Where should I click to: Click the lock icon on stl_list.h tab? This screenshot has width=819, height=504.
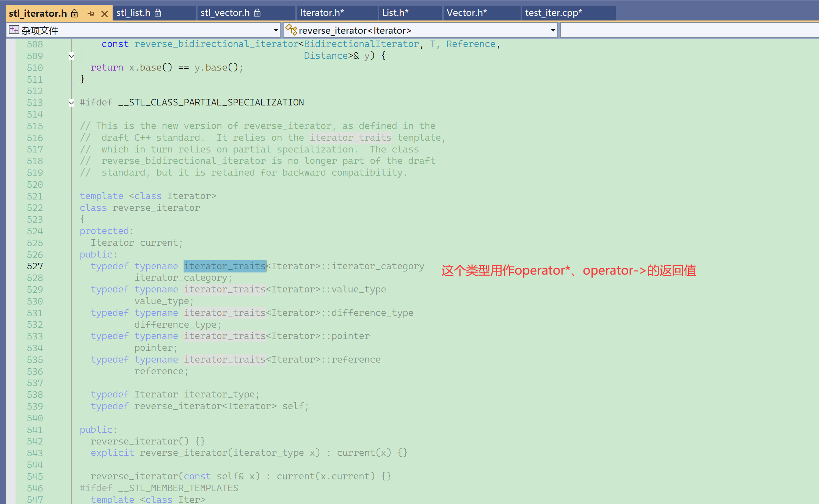158,13
